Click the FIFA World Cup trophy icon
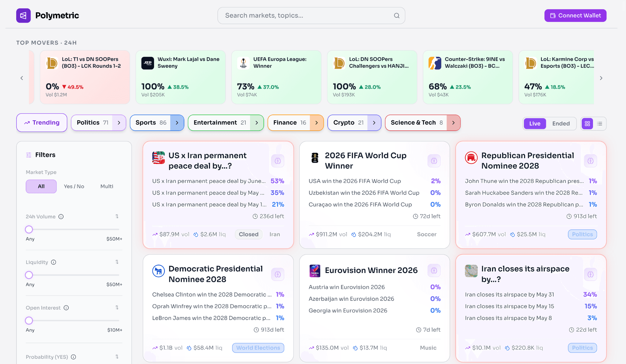Viewport: 626px width, 364px height. pos(315,158)
